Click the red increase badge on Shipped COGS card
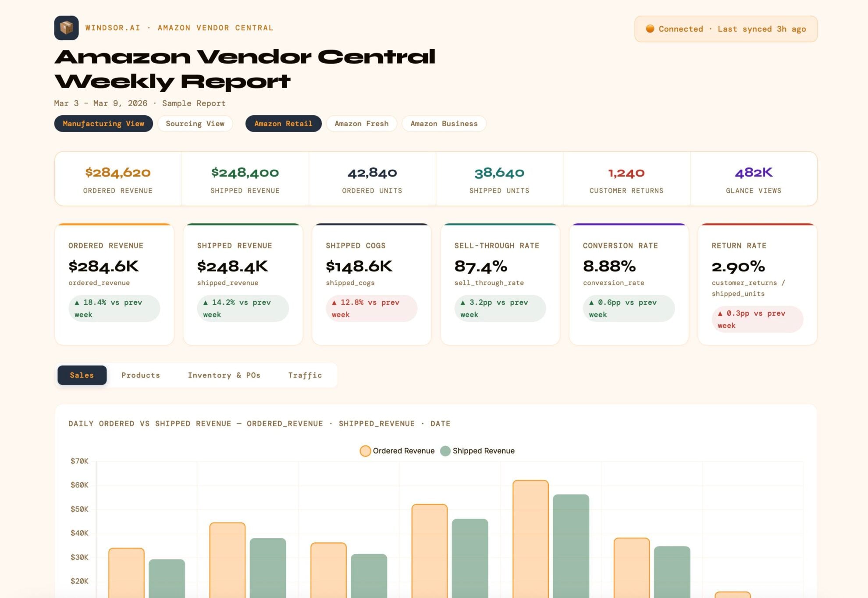This screenshot has height=598, width=868. (x=371, y=308)
